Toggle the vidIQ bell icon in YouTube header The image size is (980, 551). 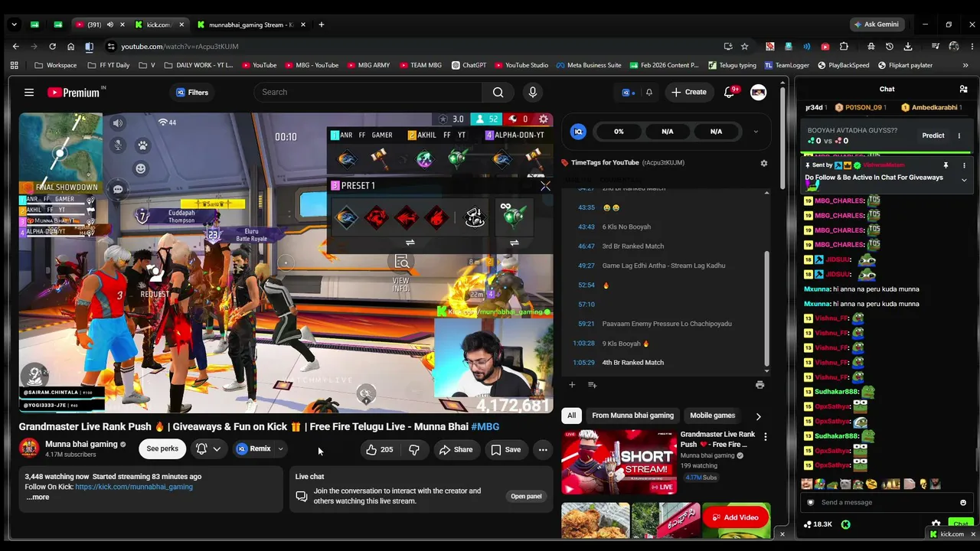coord(649,93)
